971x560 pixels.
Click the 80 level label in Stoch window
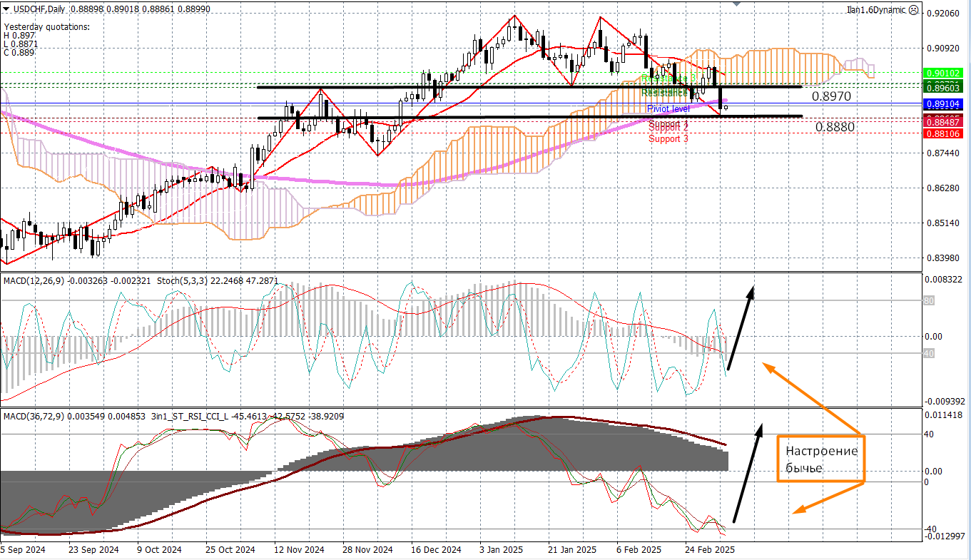(930, 301)
